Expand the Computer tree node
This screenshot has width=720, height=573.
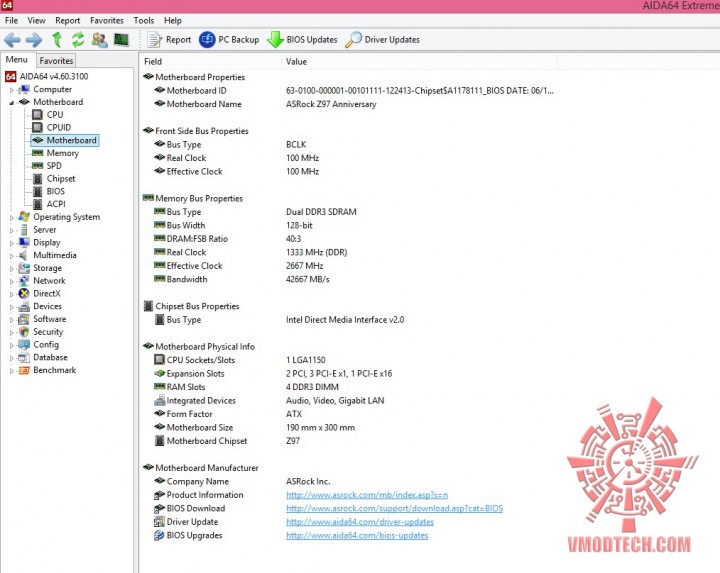(11, 90)
